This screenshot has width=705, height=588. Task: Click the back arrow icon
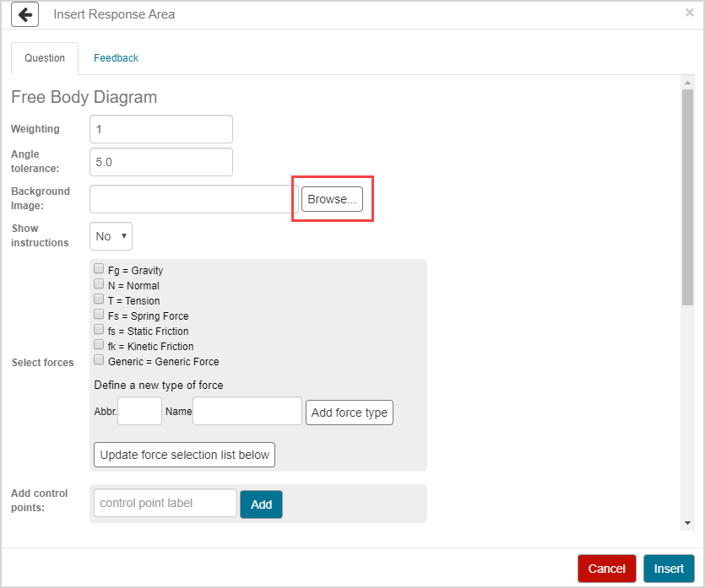(x=25, y=15)
